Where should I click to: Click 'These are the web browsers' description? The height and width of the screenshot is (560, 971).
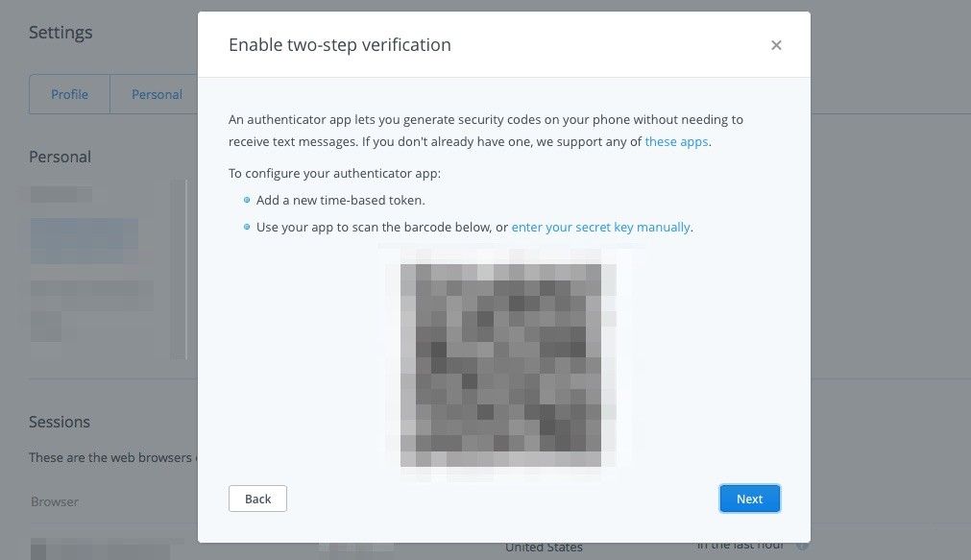point(110,457)
